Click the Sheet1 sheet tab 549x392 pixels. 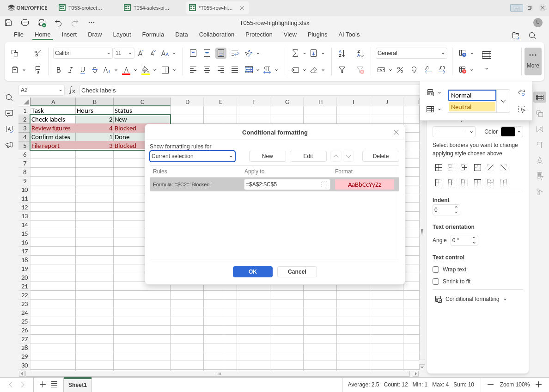point(77,385)
